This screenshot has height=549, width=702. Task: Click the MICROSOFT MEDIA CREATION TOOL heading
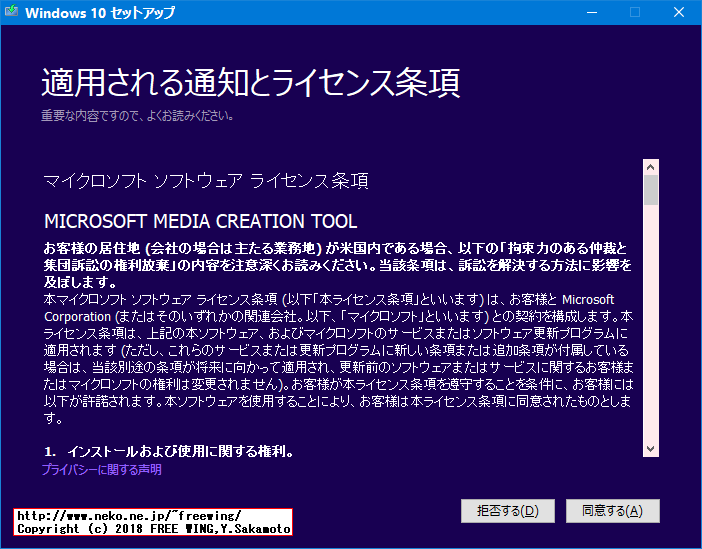pos(201,221)
